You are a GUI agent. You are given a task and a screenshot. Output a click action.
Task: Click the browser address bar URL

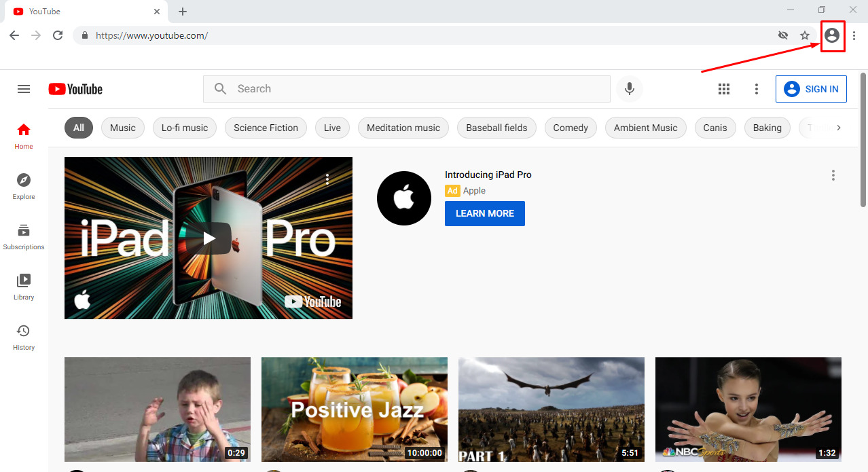pos(151,35)
